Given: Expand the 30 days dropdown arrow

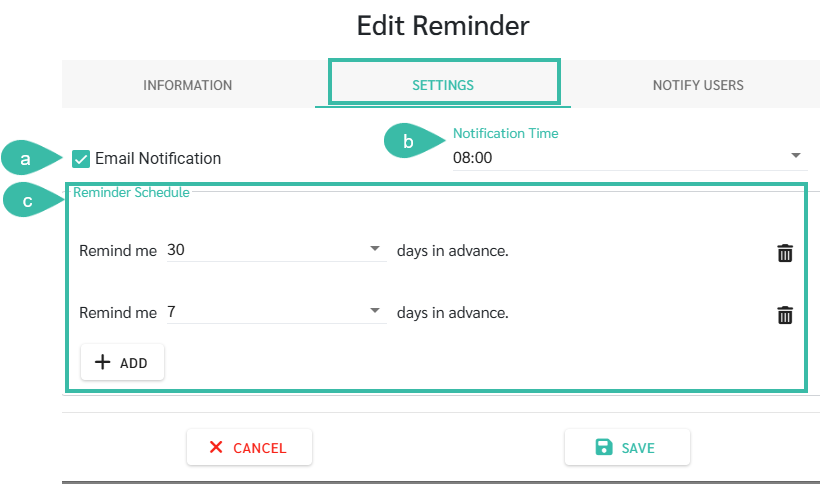Looking at the screenshot, I should click(x=374, y=248).
